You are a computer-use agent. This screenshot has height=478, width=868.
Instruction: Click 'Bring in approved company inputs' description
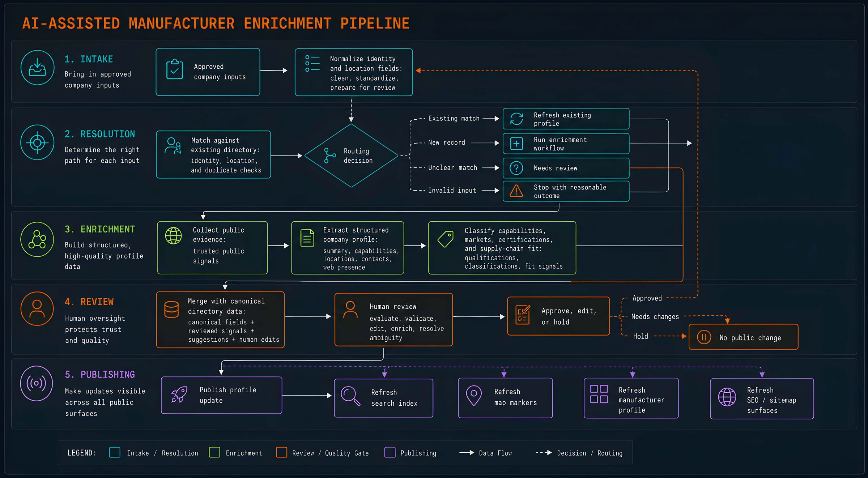point(98,80)
